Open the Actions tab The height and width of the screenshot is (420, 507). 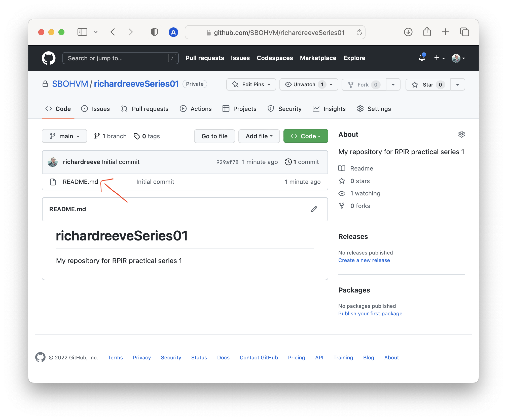click(196, 109)
